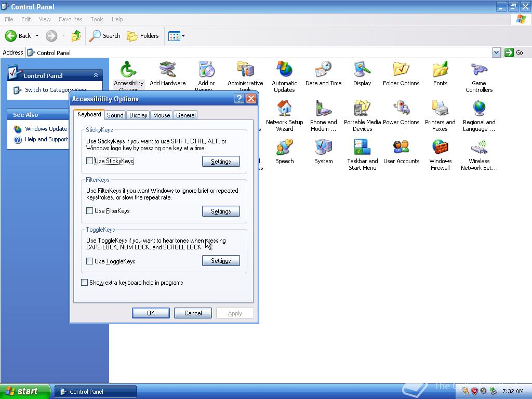Switch to the Mouse tab
Screen dimensions: 532x399
click(162, 115)
